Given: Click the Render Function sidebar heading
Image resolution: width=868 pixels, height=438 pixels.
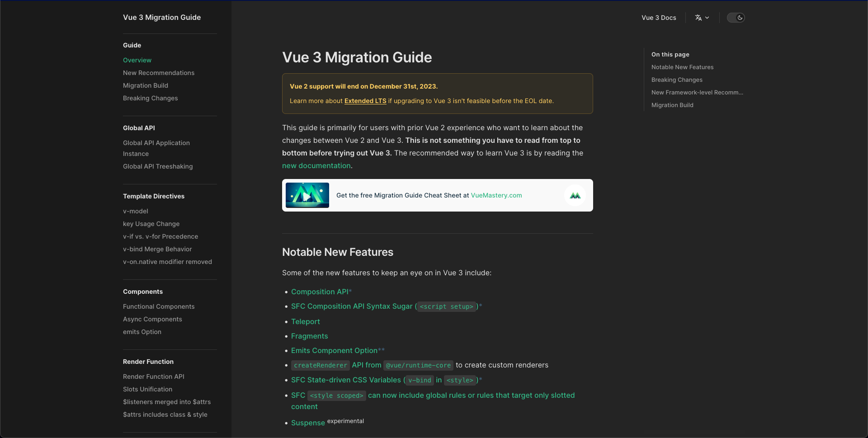Looking at the screenshot, I should coord(148,362).
